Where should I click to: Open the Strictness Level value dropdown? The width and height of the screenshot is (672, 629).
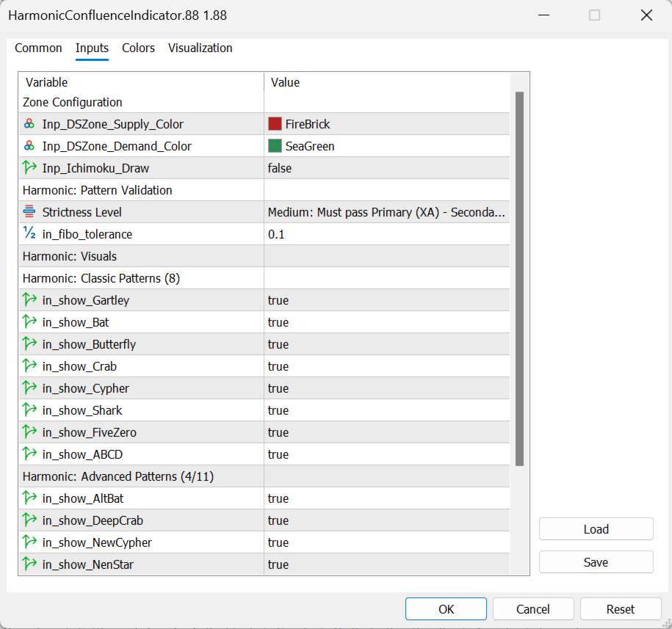[386, 212]
